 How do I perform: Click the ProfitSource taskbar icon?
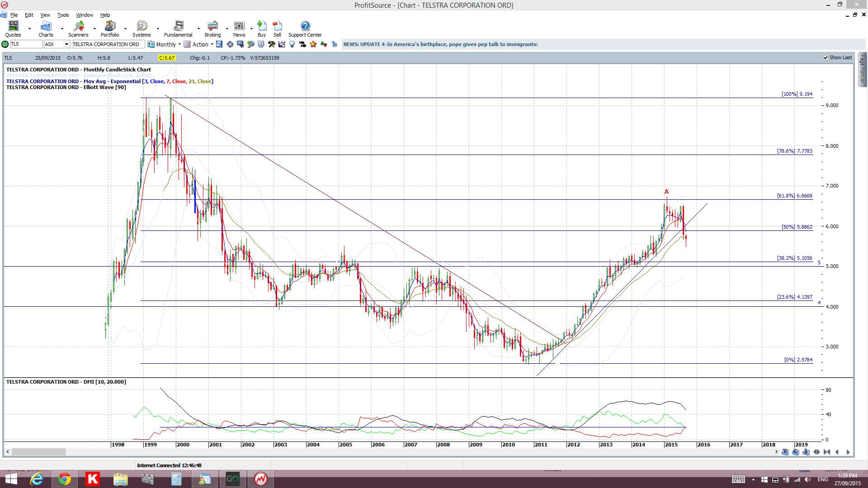point(260,479)
